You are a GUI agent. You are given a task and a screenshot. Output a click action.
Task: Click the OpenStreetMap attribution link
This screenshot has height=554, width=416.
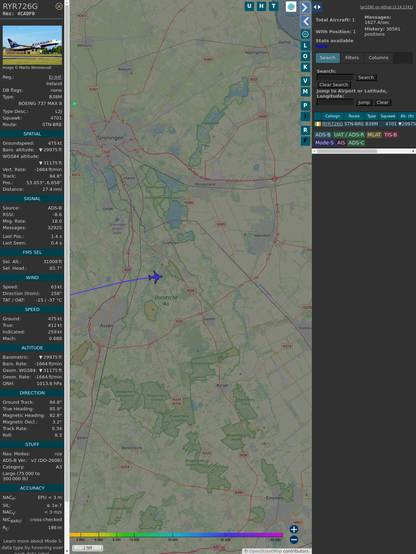pos(262,551)
